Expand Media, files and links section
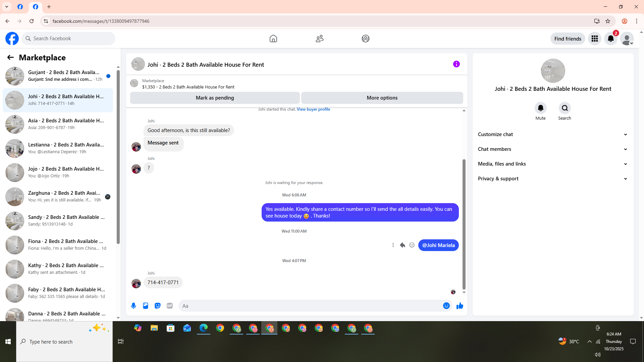This screenshot has width=644, height=362. (x=552, y=164)
